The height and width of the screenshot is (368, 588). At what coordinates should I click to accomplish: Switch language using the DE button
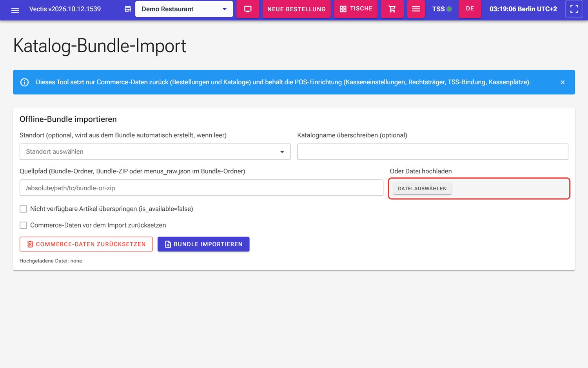click(x=470, y=9)
